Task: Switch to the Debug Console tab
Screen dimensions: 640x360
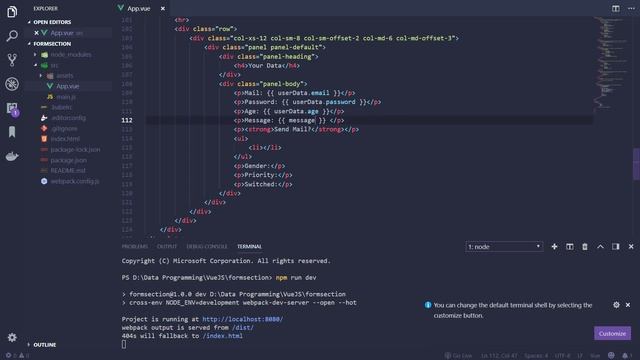Action: coord(207,247)
